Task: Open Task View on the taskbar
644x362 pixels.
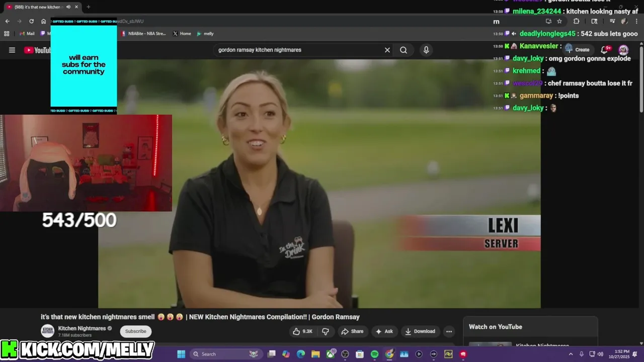Action: coord(271,354)
